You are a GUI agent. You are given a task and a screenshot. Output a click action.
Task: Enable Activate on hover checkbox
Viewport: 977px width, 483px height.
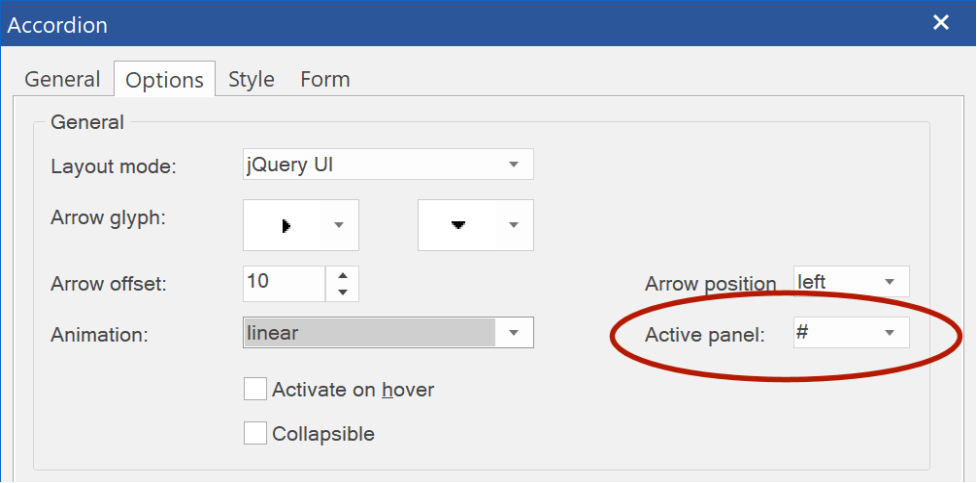(255, 390)
